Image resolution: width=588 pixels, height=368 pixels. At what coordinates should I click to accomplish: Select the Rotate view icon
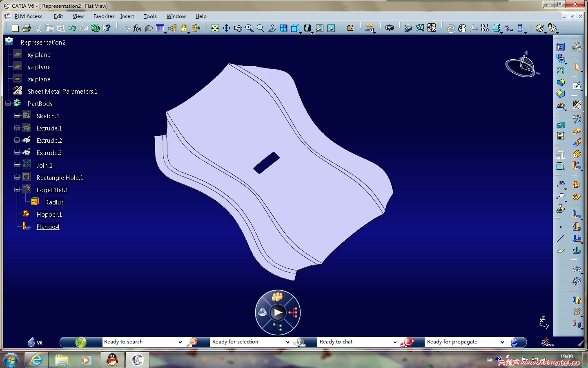pos(238,28)
